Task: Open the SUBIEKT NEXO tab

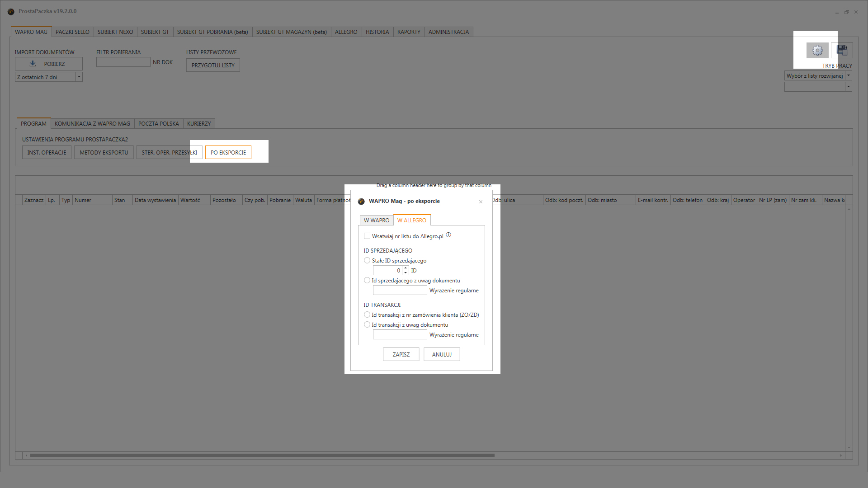Action: point(115,32)
